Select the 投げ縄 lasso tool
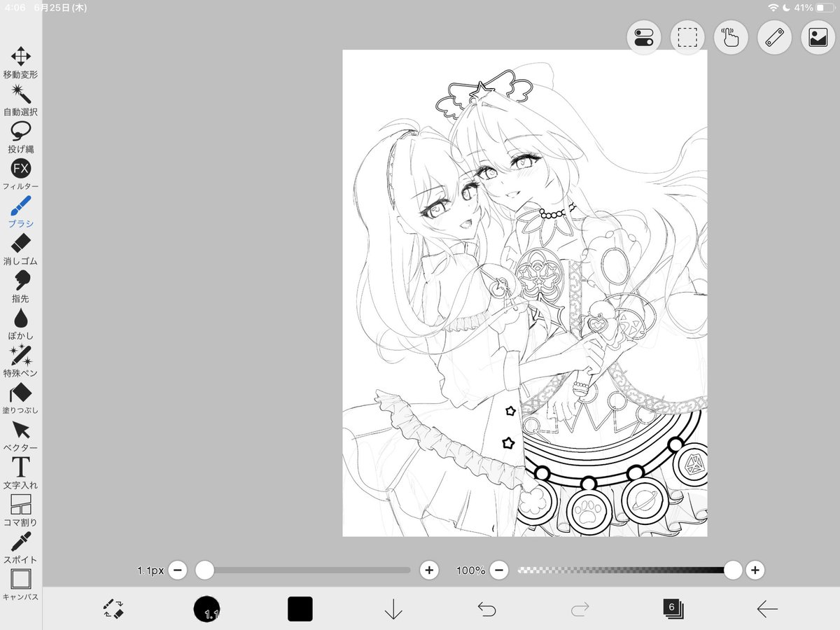Image resolution: width=840 pixels, height=630 pixels. pyautogui.click(x=21, y=137)
